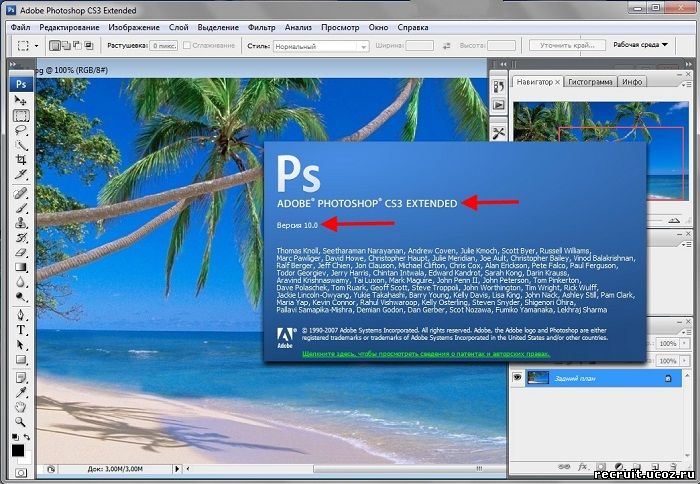Toggle the Сглаживание checkbox
The height and width of the screenshot is (484, 700).
tap(187, 46)
